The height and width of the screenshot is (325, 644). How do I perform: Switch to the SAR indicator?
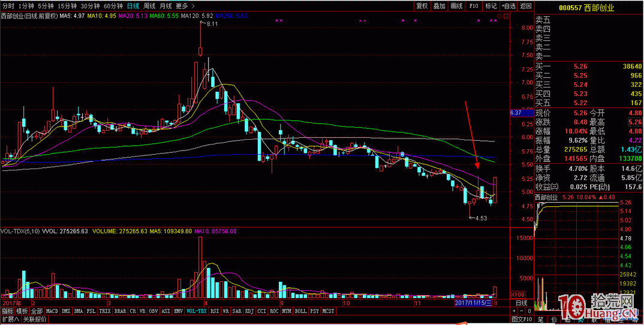coord(237,311)
